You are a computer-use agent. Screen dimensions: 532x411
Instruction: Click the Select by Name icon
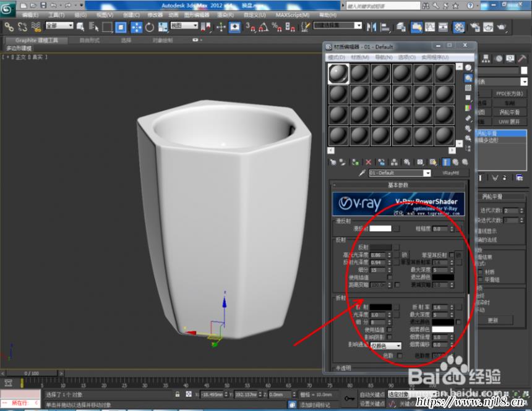[x=93, y=27]
